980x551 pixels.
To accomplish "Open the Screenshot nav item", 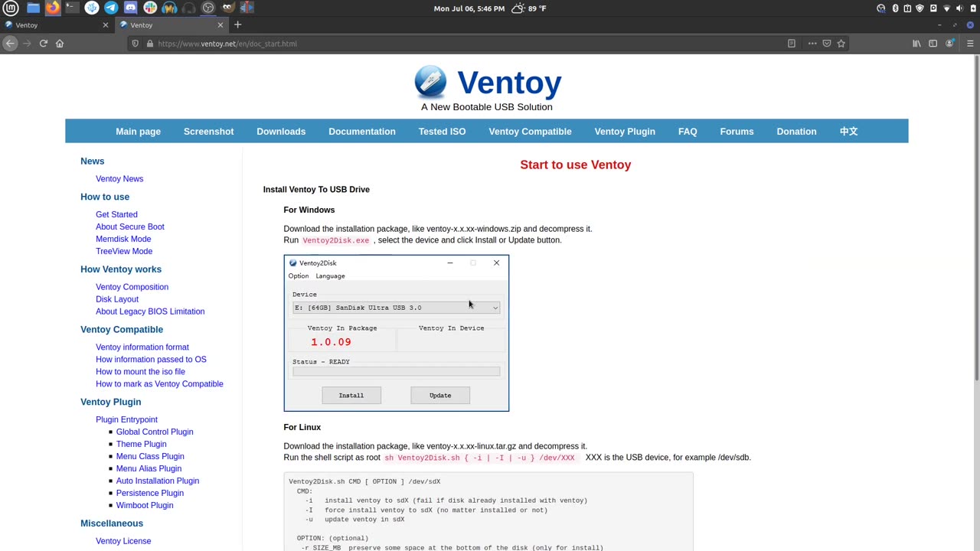I will click(208, 132).
